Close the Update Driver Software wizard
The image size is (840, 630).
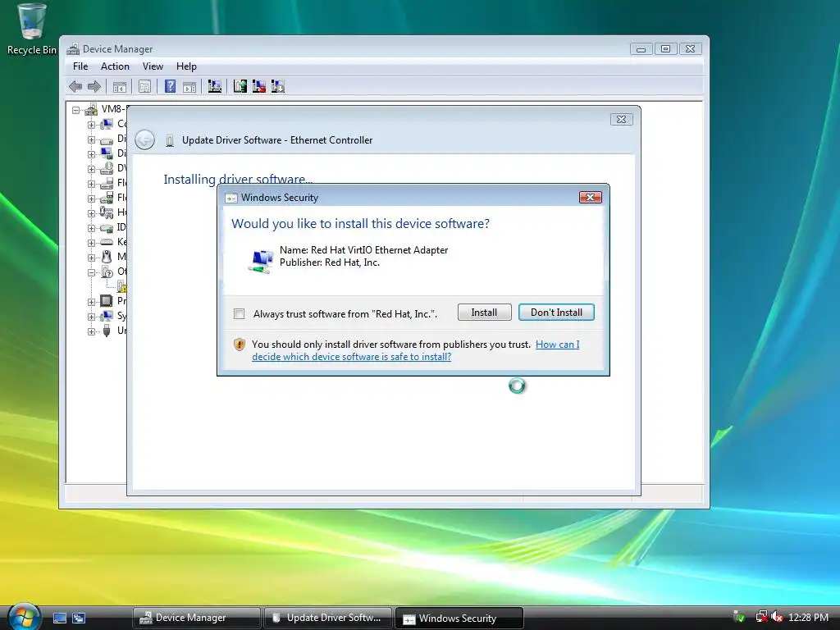(622, 120)
